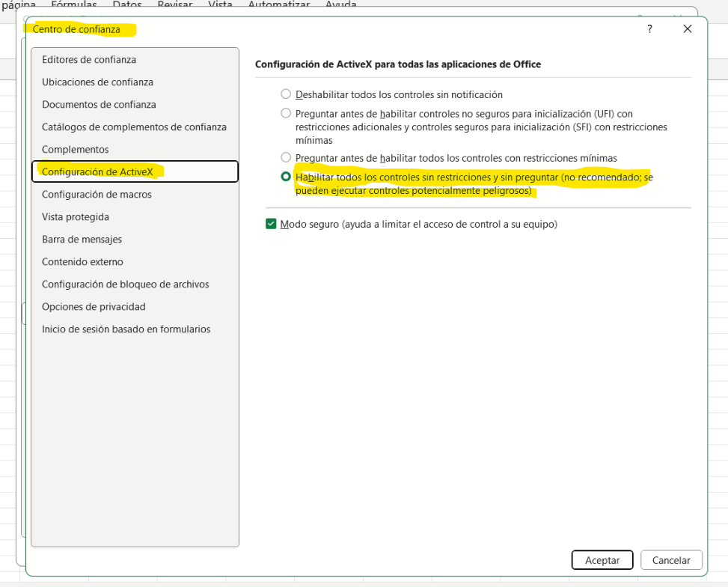Click the Cancelar button

[x=671, y=560]
